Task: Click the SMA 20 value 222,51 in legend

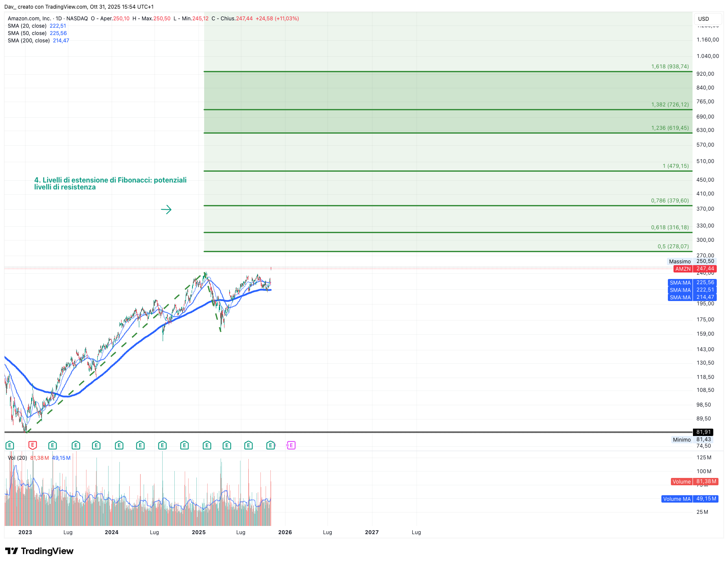Action: coord(58,26)
